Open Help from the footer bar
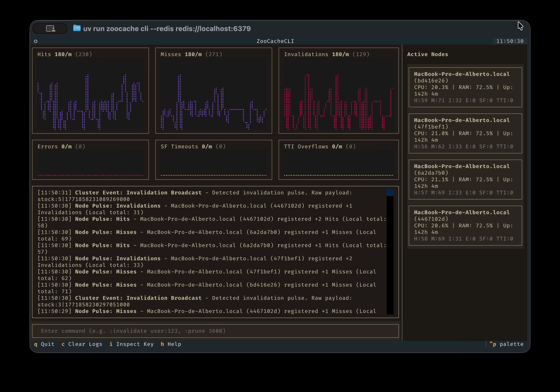The image size is (560, 392). pyautogui.click(x=171, y=344)
